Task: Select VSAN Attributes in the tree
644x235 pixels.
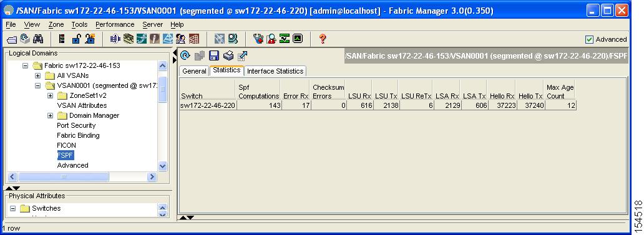Action: point(82,105)
